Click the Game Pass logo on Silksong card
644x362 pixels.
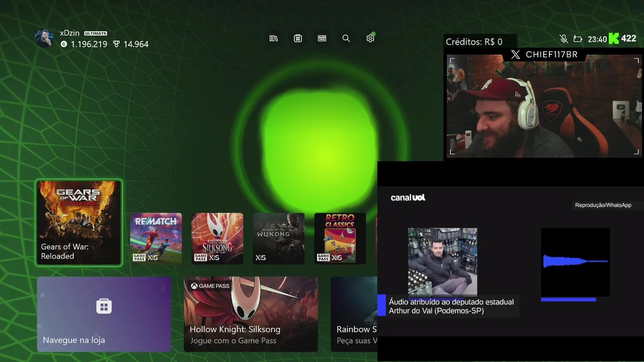[x=210, y=286]
